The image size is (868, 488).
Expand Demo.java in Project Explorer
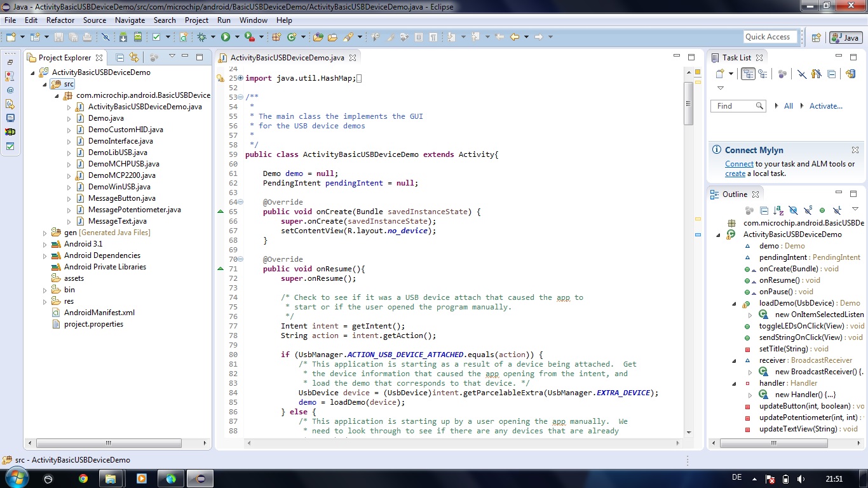point(69,119)
